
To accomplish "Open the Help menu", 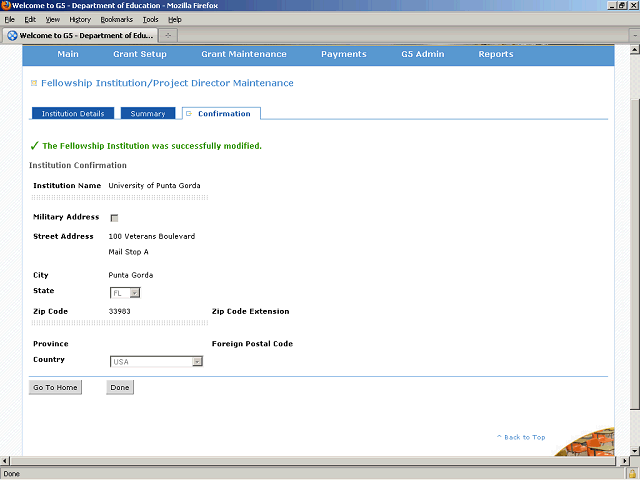I will [x=175, y=20].
